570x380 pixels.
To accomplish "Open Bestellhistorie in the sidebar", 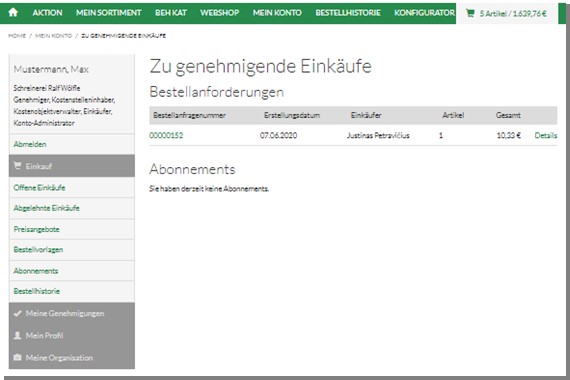I will pyautogui.click(x=37, y=291).
